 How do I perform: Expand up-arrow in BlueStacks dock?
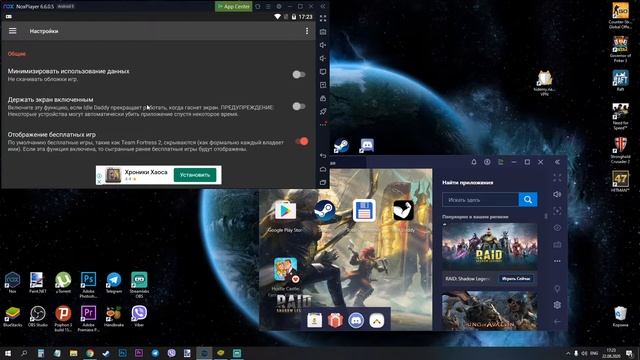coord(377,321)
